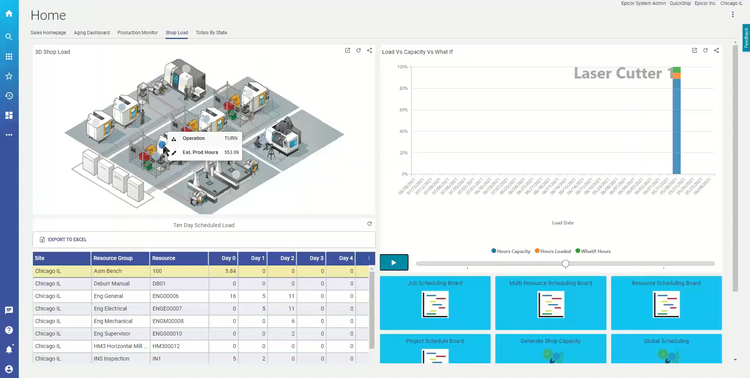Refresh the 3D Shop Load panel
Screen dimensions: 750x378
358,50
